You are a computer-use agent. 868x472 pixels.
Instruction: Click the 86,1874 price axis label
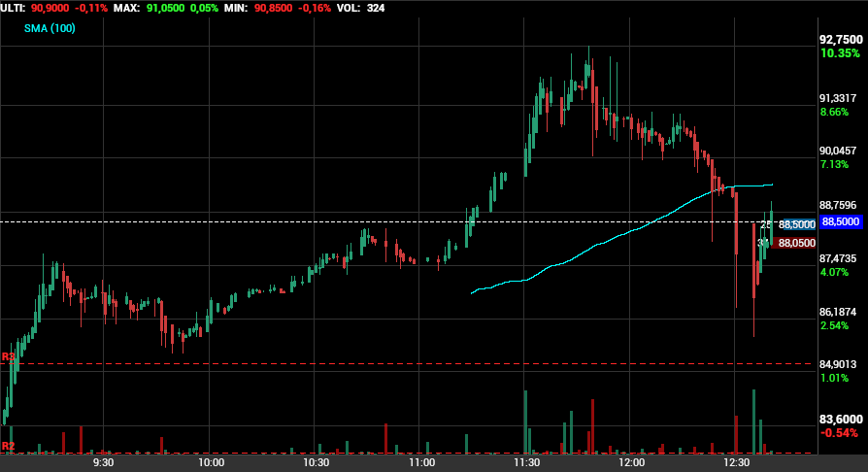point(838,312)
